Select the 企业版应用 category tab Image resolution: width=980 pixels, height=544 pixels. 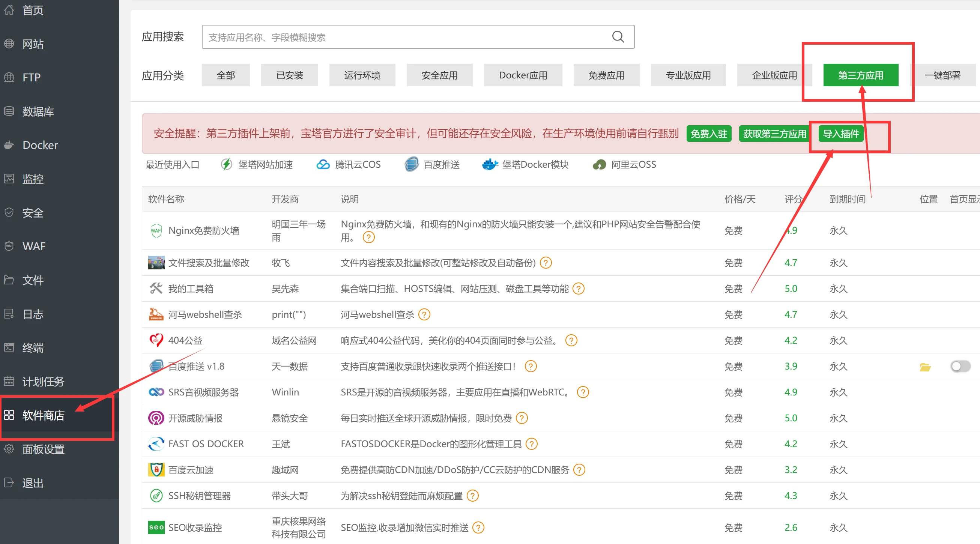(774, 75)
